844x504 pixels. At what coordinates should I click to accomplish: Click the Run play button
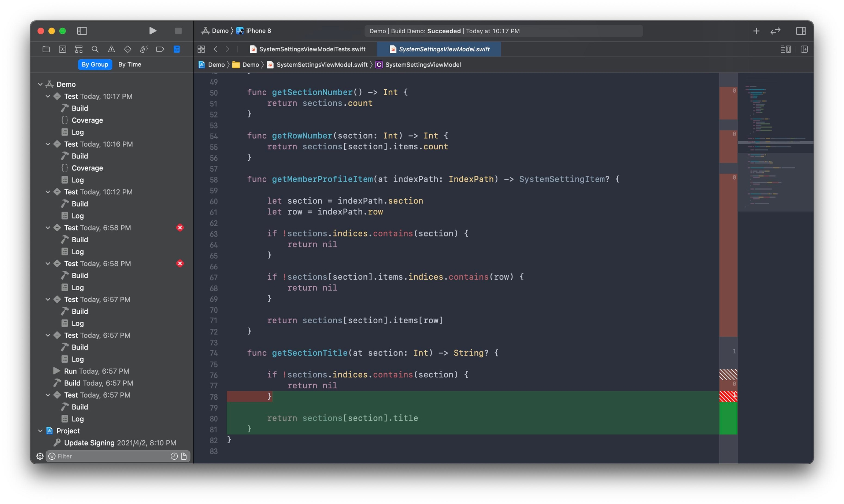pos(153,31)
